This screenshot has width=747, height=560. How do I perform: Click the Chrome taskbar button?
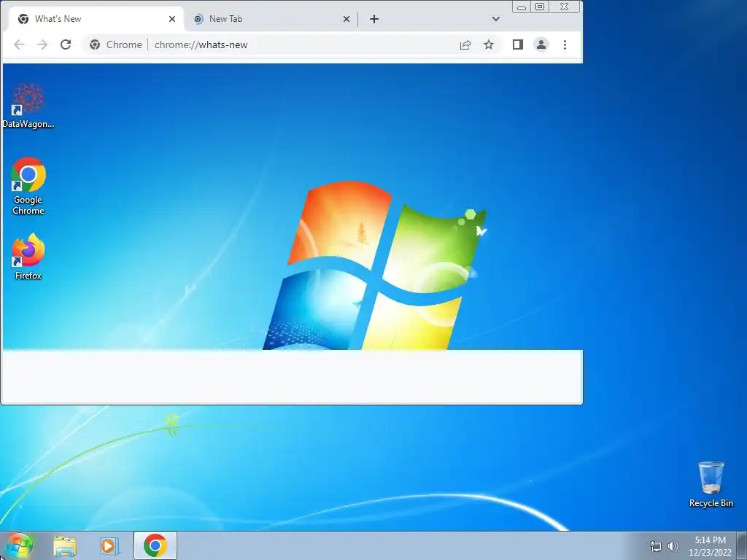(155, 545)
